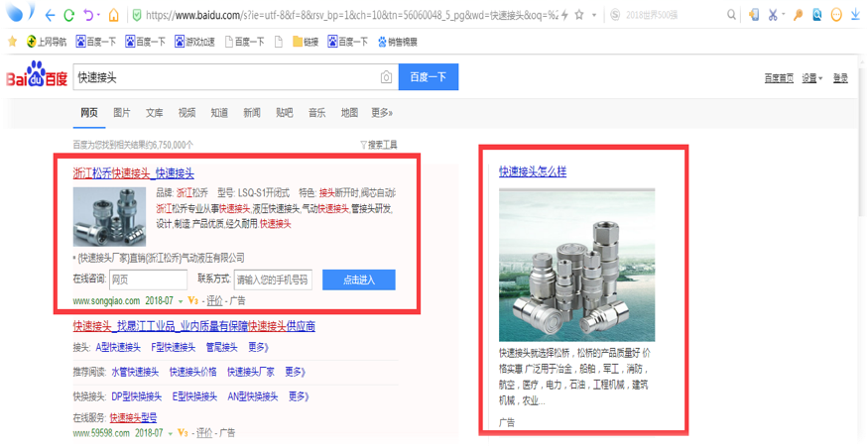Click the phone sync icon in the toolbar
The height and width of the screenshot is (447, 868).
[x=753, y=15]
